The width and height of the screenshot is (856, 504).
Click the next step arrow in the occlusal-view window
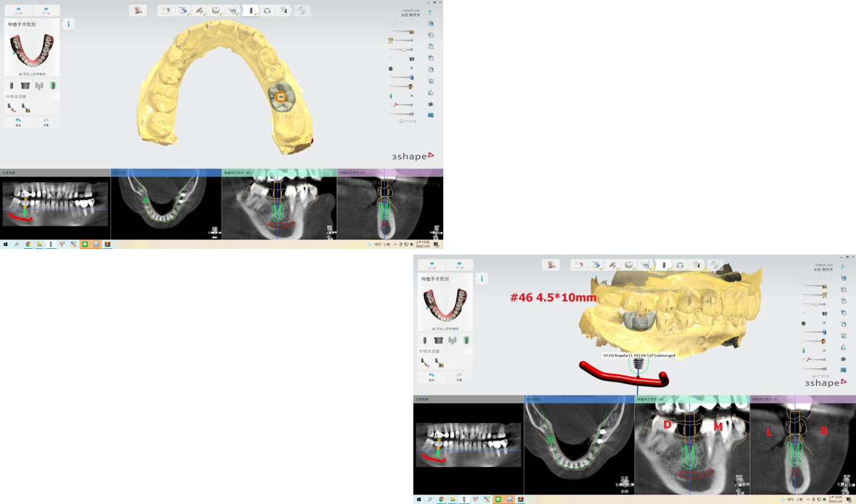point(46,11)
